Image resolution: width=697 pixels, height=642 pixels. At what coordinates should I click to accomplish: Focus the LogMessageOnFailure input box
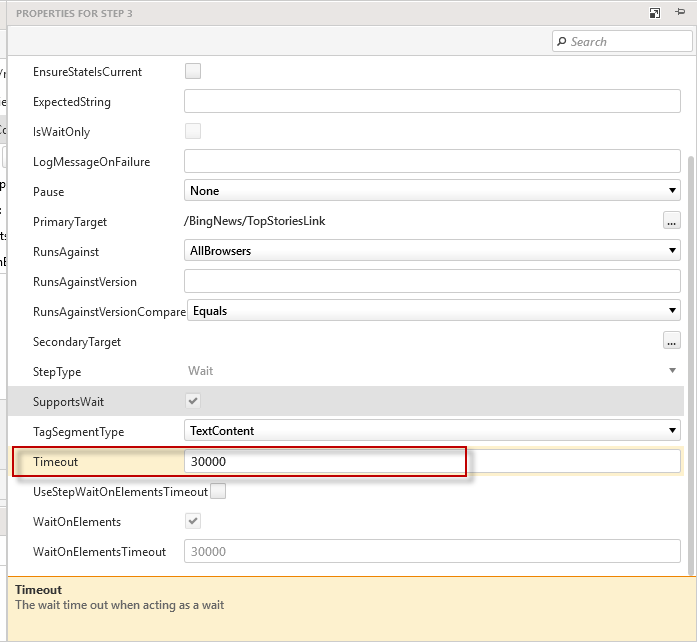coord(432,161)
